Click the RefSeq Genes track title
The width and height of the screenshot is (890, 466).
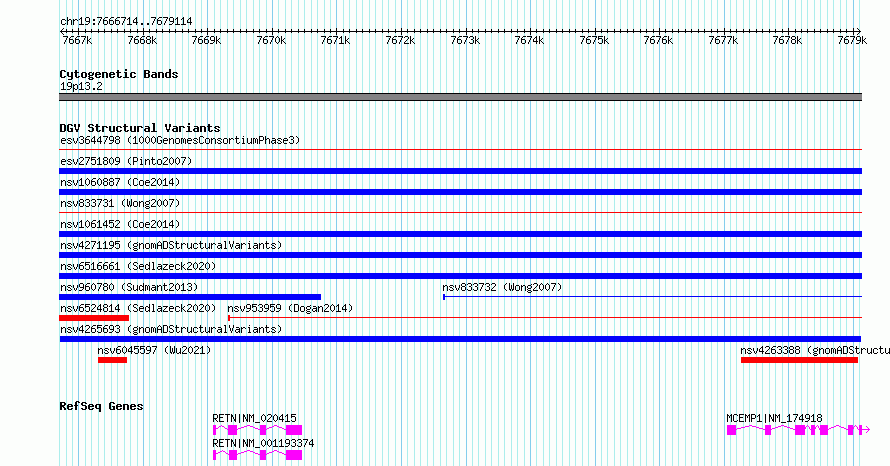(101, 406)
